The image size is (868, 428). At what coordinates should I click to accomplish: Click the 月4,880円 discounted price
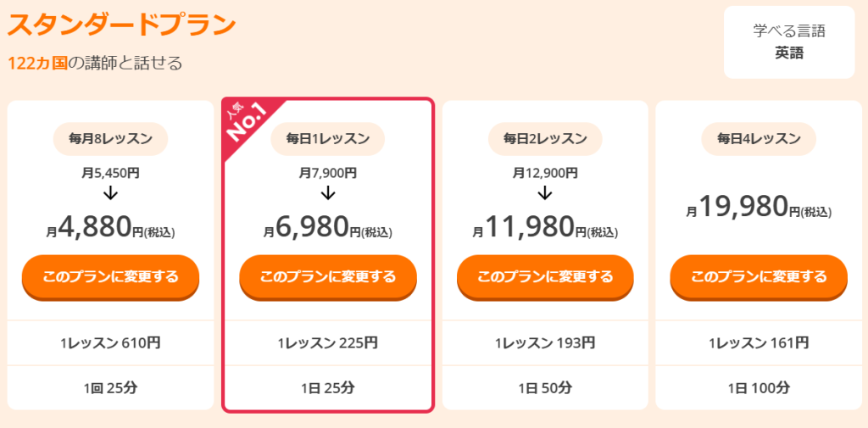tap(110, 228)
